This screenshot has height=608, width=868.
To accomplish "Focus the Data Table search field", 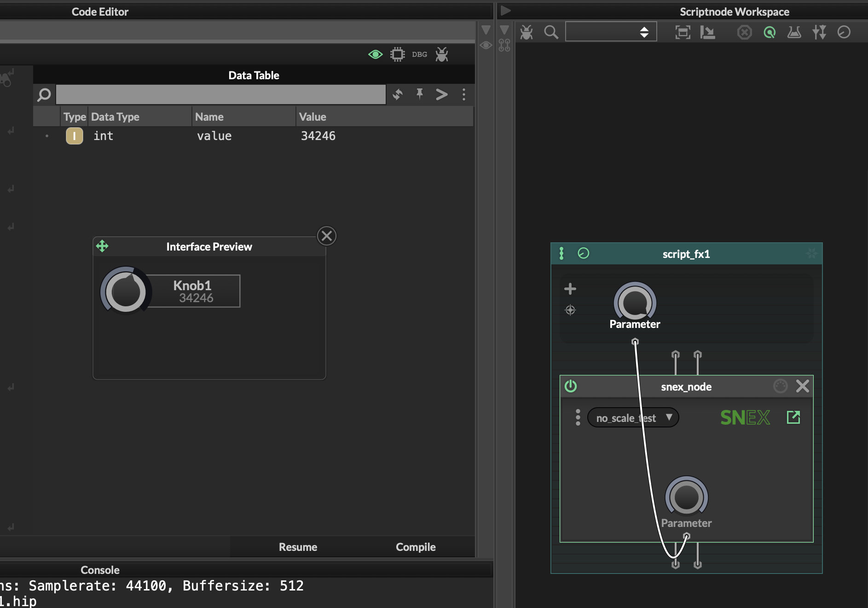I will [x=221, y=94].
